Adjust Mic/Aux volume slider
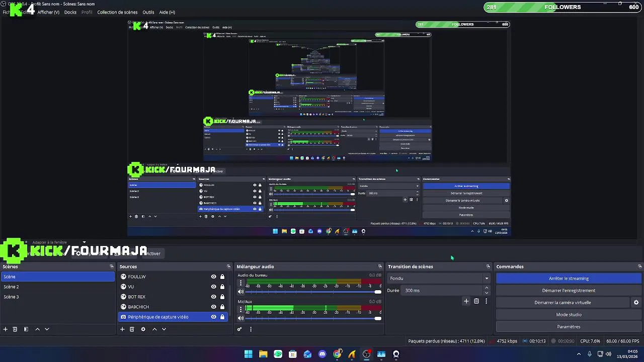This screenshot has width=644, height=362. (313, 318)
